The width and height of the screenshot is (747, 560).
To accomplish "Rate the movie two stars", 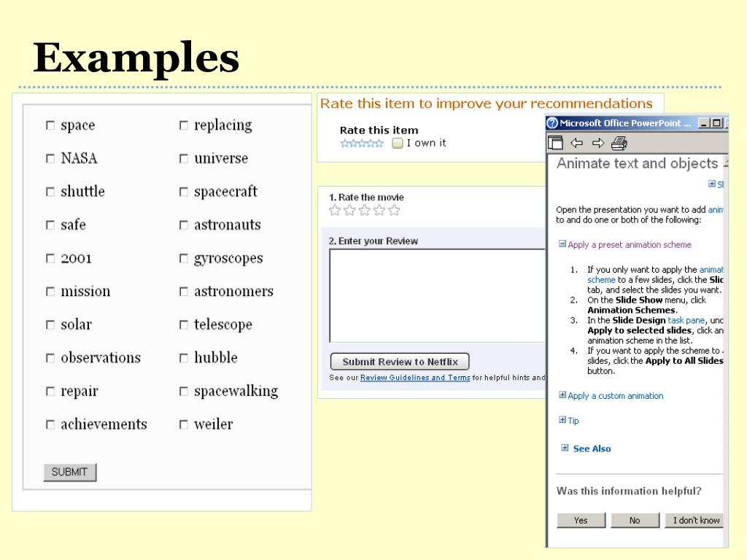I will point(349,210).
